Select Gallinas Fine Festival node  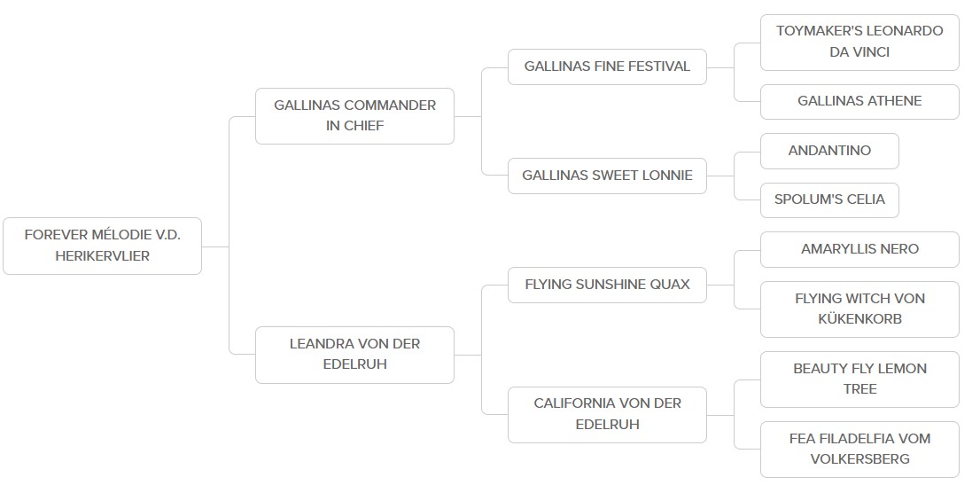[607, 66]
